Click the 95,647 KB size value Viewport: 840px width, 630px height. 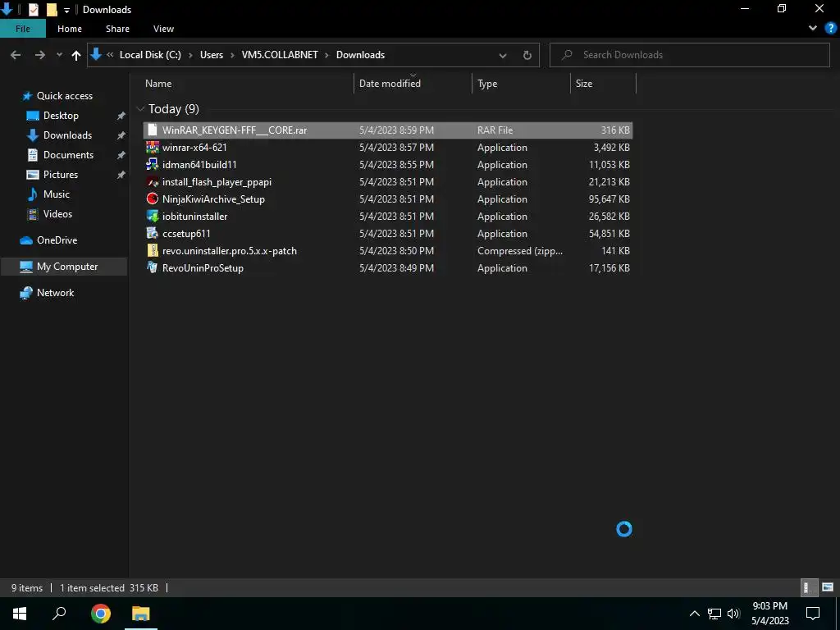click(609, 199)
